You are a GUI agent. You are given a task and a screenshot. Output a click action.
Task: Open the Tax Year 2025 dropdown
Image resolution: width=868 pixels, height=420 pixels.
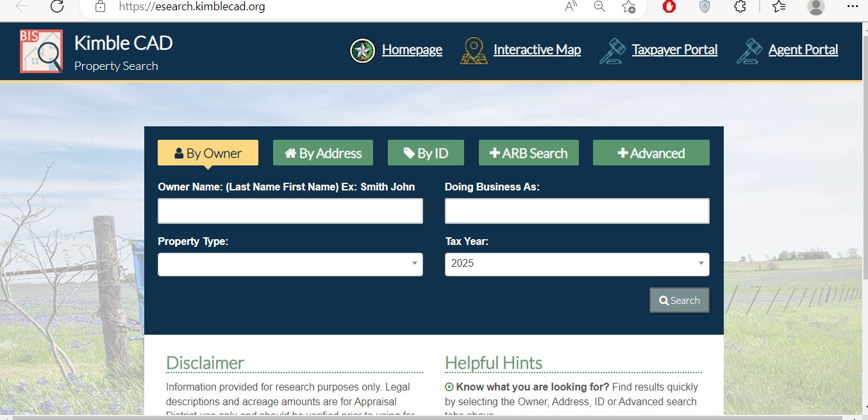tap(576, 264)
